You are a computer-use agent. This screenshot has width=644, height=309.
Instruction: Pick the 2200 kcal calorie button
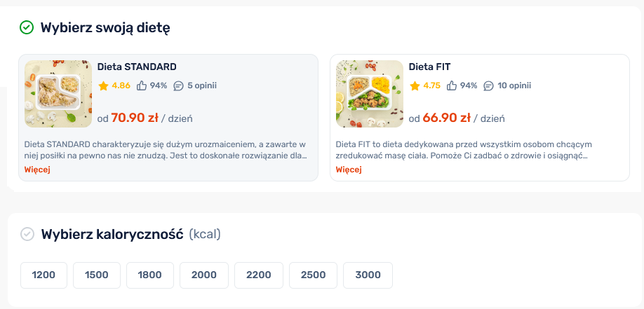[x=259, y=275]
